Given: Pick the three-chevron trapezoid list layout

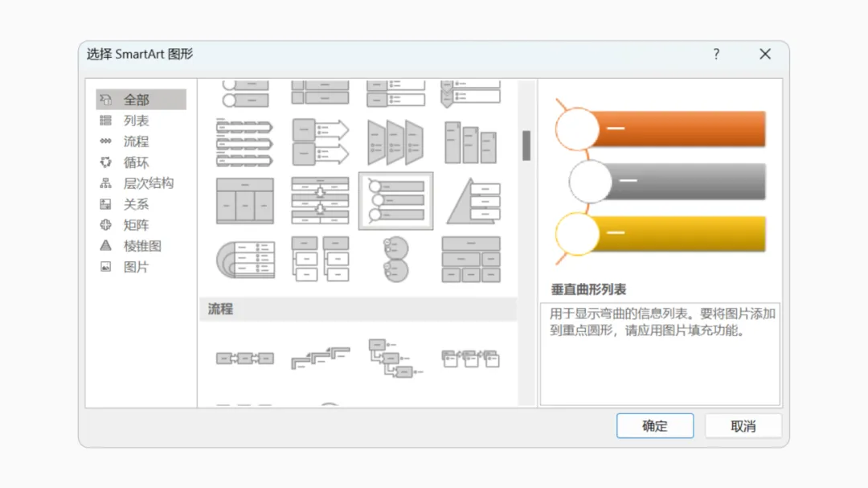Looking at the screenshot, I should tap(395, 142).
